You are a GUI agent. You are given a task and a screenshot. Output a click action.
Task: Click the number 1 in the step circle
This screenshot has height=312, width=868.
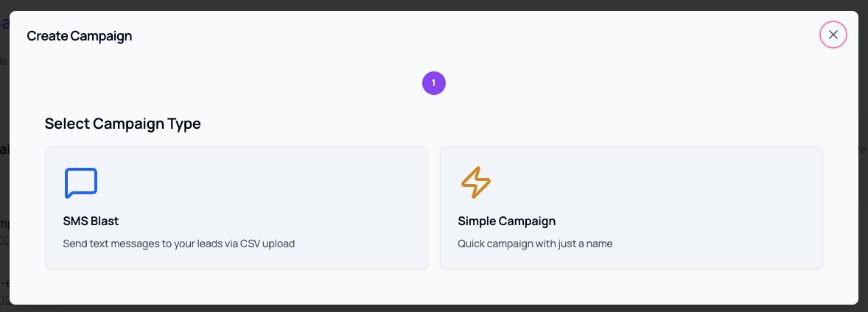pyautogui.click(x=434, y=83)
